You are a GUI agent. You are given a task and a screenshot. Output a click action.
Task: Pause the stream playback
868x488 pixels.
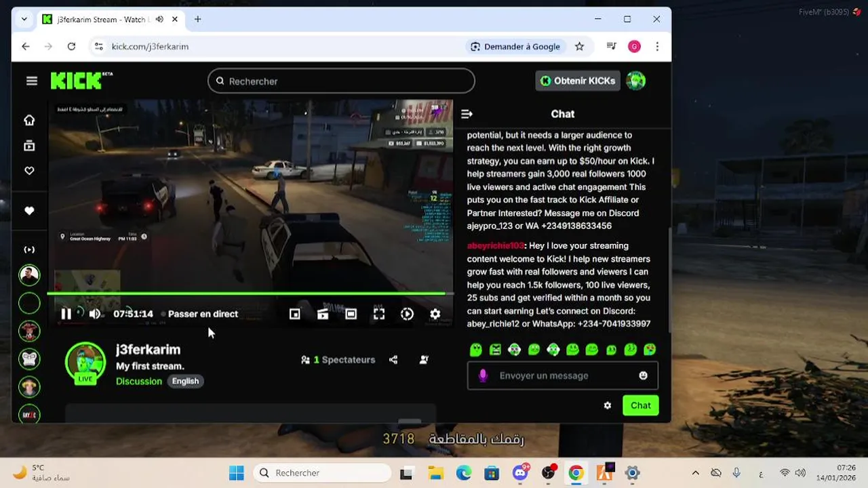pos(66,314)
